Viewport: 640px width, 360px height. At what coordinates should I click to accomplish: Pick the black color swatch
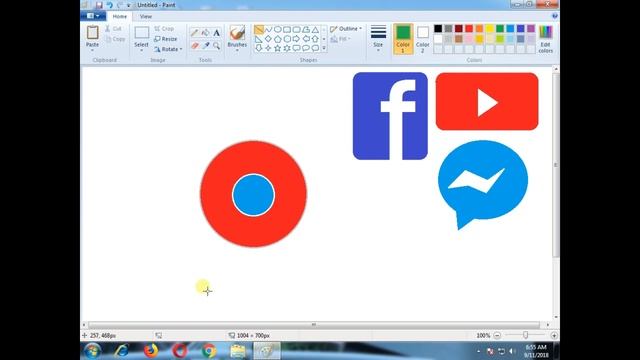click(x=438, y=29)
